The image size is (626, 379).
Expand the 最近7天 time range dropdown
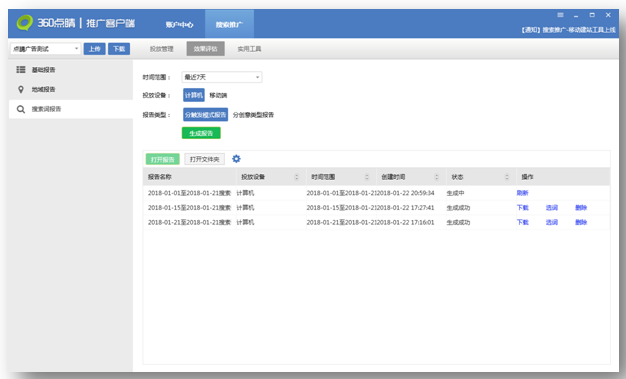coord(222,77)
